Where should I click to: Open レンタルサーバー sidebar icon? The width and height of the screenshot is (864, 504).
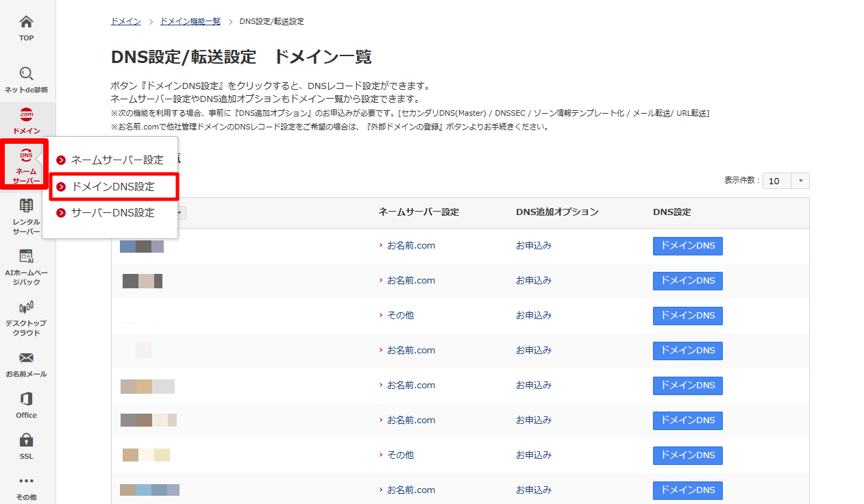26,206
